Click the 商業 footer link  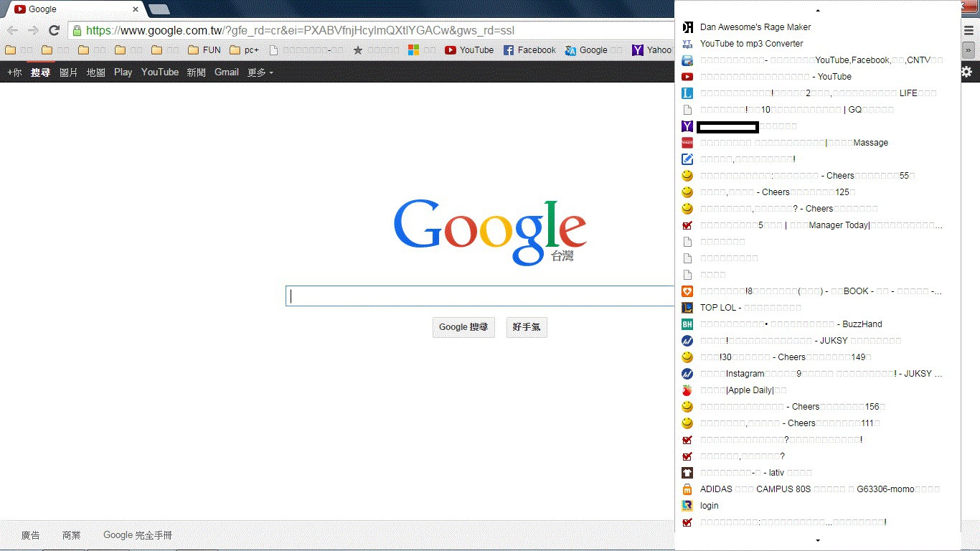72,535
